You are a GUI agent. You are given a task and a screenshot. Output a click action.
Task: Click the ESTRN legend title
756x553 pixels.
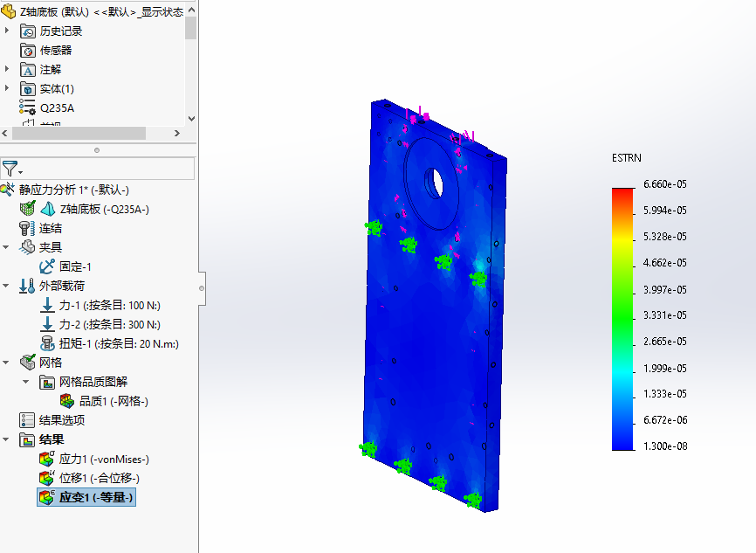[x=626, y=158]
